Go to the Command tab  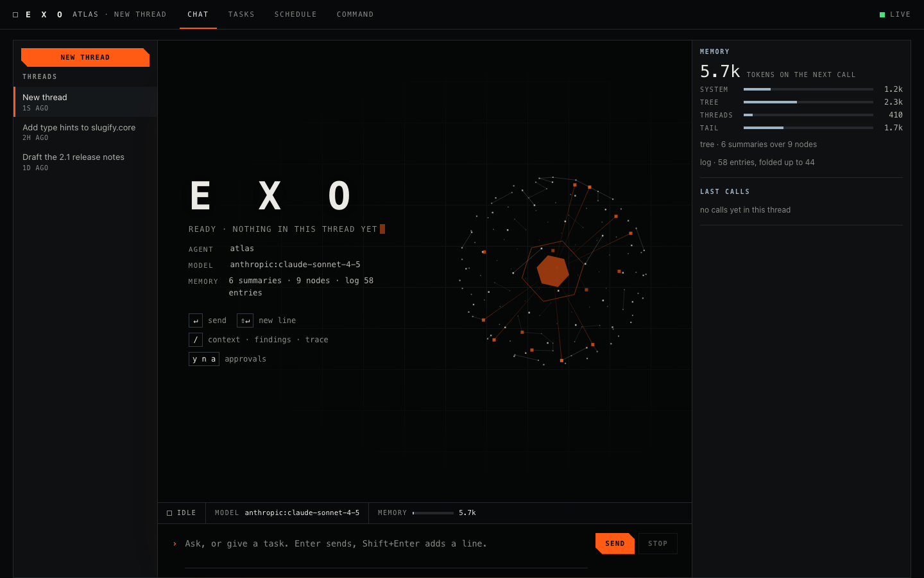tap(355, 14)
